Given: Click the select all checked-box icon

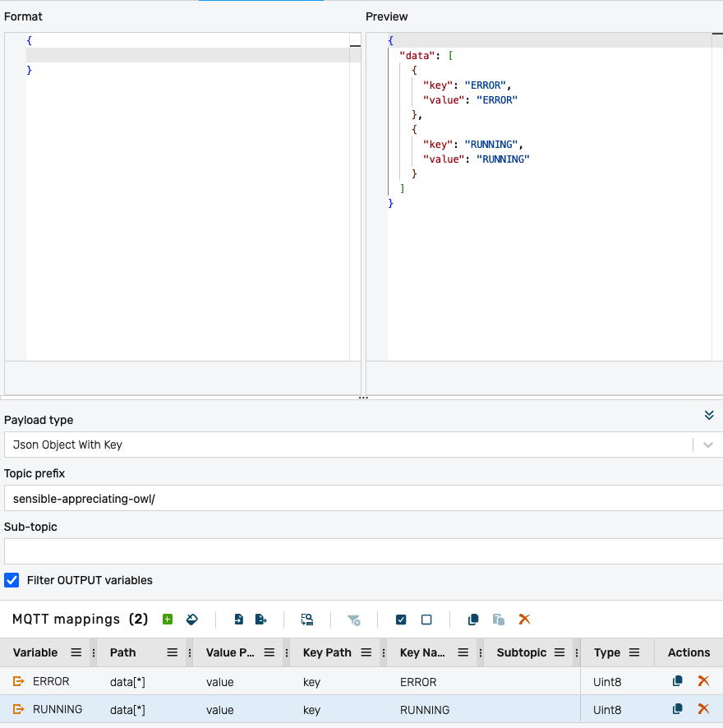Looking at the screenshot, I should 401,620.
